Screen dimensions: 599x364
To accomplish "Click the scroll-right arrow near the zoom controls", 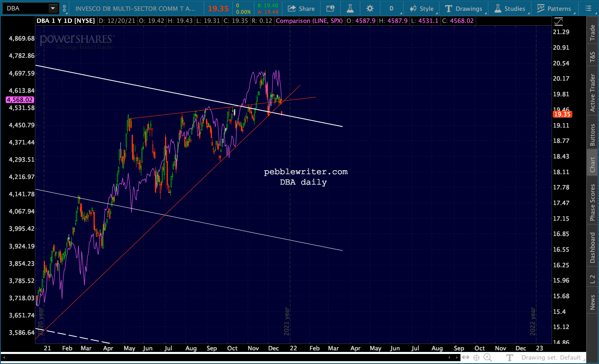I will pyautogui.click(x=457, y=357).
